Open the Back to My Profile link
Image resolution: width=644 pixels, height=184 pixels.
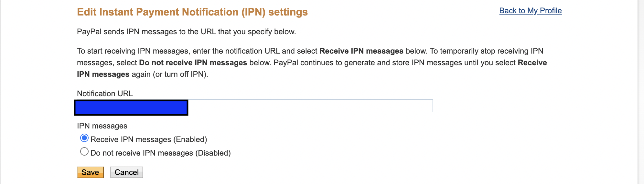coord(530,11)
